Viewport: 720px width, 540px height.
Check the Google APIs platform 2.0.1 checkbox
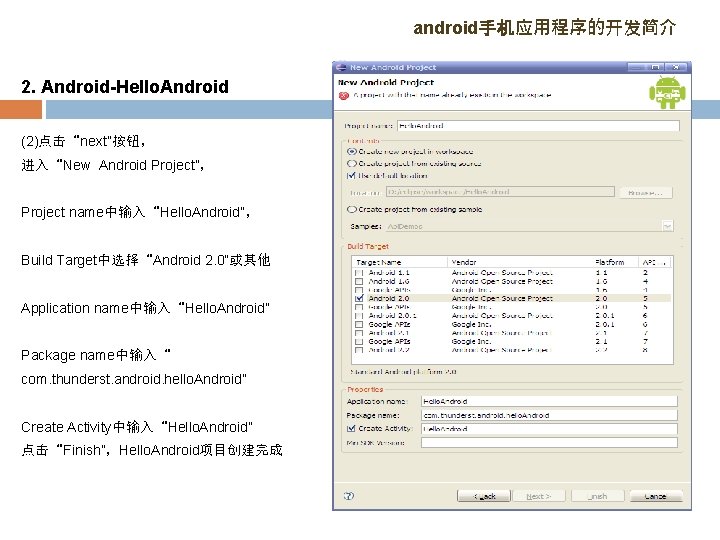coord(359,324)
